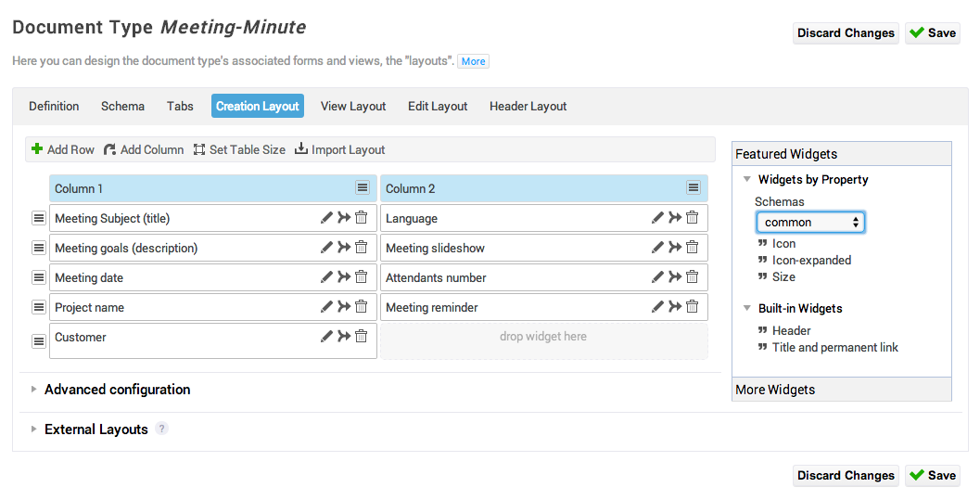The image size is (980, 500).
Task: Click the top Save button
Action: [x=933, y=33]
